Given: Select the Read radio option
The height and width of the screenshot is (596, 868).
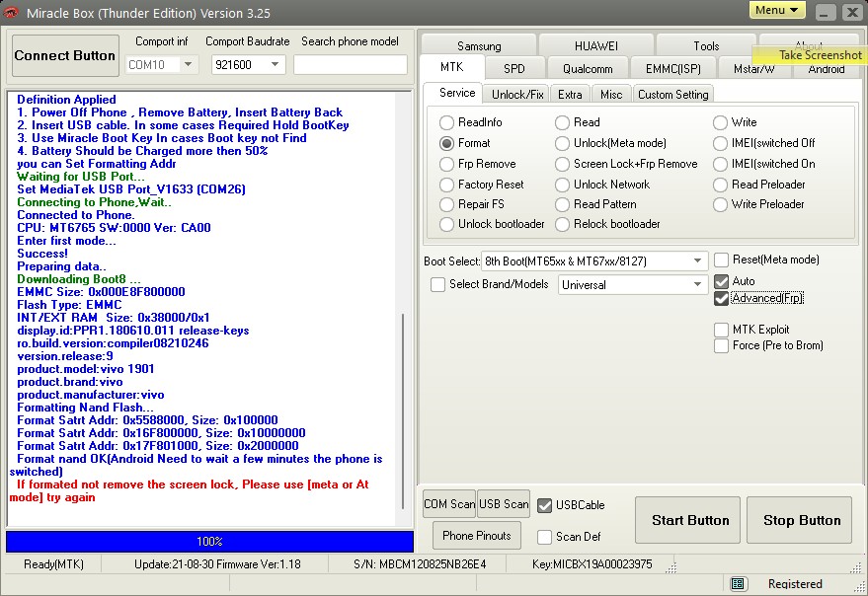Looking at the screenshot, I should pyautogui.click(x=563, y=122).
